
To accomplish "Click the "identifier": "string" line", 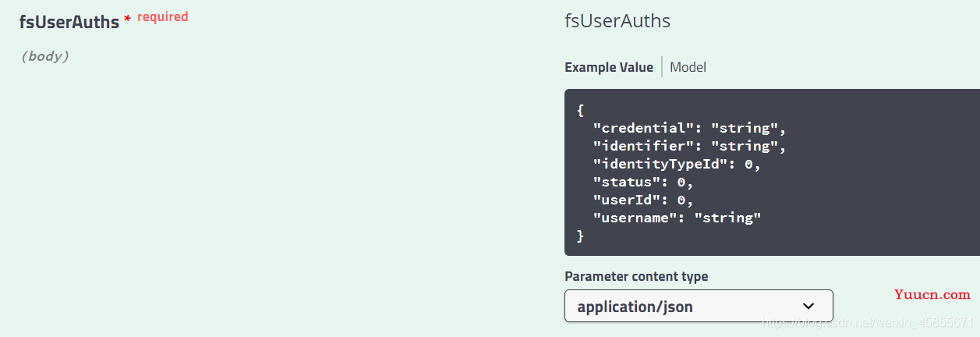I will tap(690, 146).
